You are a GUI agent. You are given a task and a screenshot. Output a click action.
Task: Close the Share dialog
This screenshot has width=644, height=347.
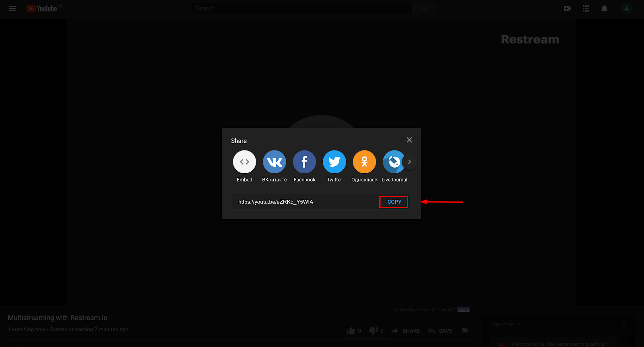(409, 140)
